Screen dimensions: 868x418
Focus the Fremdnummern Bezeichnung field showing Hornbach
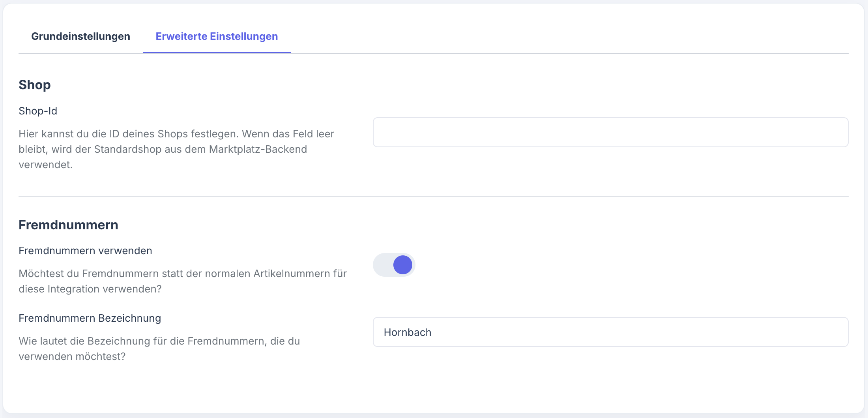tap(610, 332)
